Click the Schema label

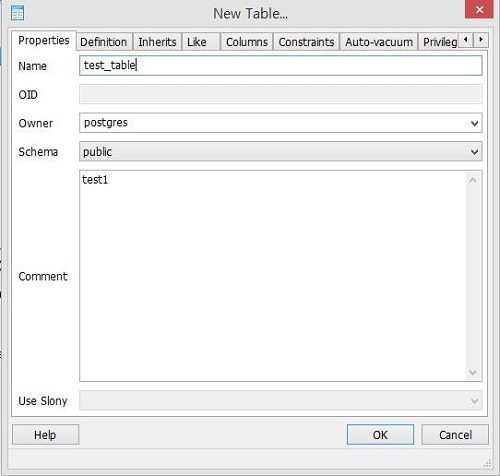(38, 152)
